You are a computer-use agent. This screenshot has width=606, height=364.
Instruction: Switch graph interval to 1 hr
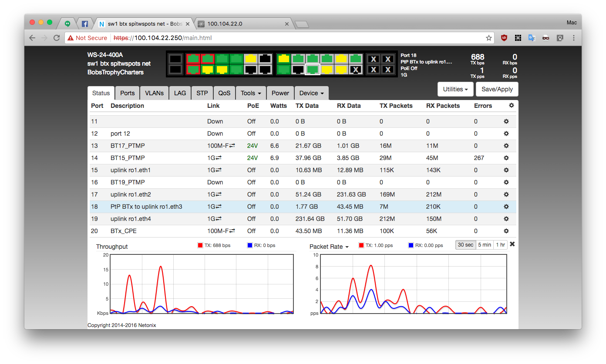tap(500, 245)
